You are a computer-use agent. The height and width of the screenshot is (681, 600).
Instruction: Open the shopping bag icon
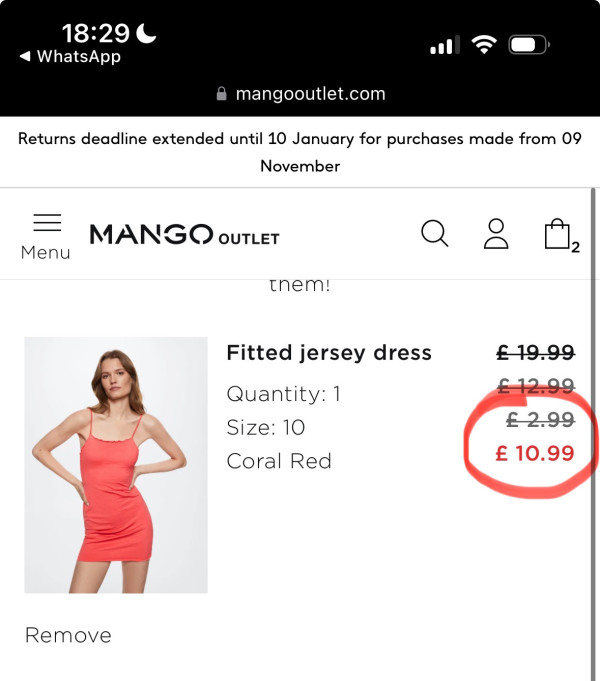coord(557,235)
